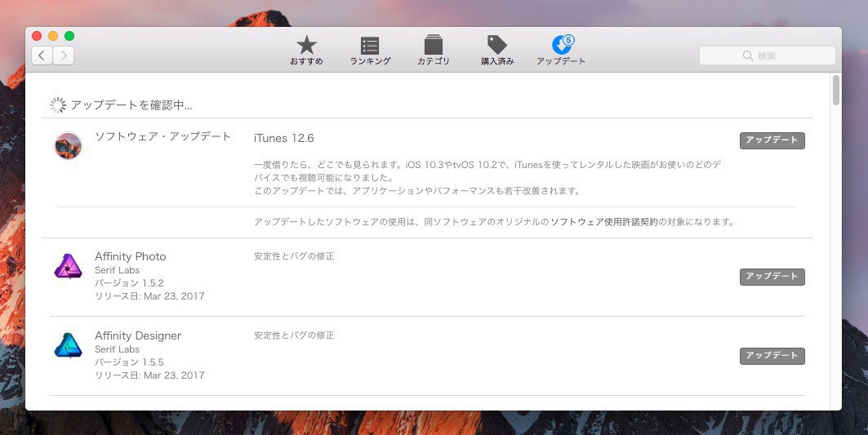This screenshot has width=868, height=435.
Task: Switch to the おすすめ tab label
Action: point(307,61)
